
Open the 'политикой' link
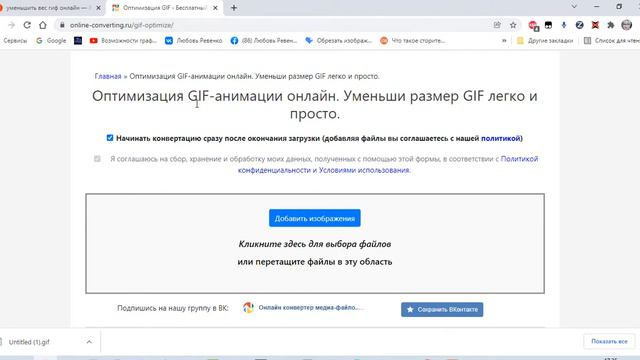point(501,138)
